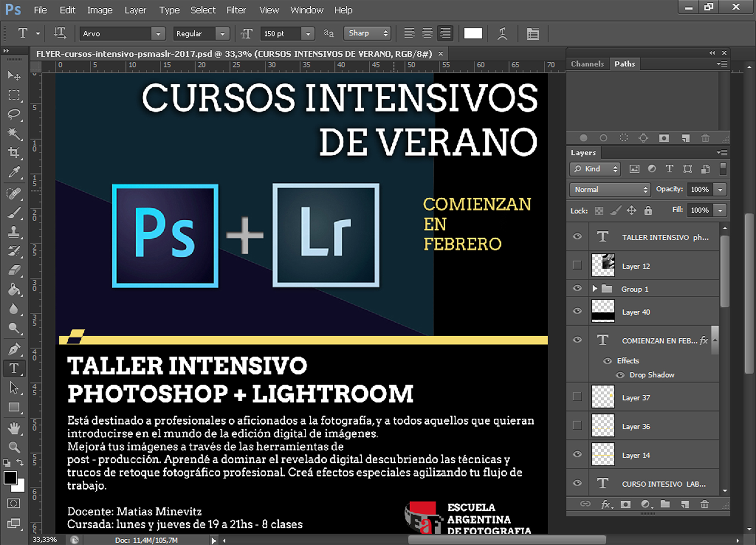This screenshot has height=545, width=756.
Task: Open the Filter menu
Action: point(236,10)
